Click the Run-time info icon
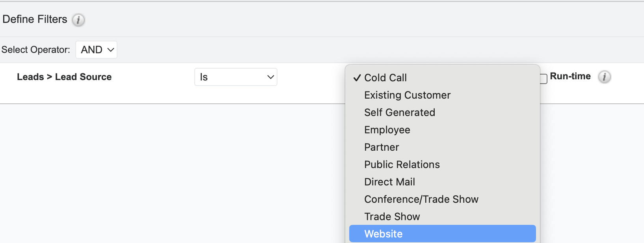 tap(604, 77)
